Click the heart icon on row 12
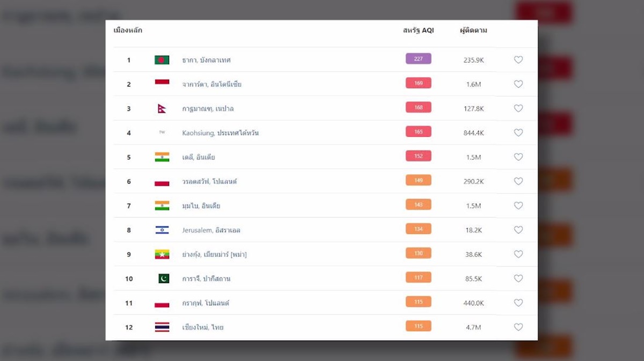 (518, 327)
